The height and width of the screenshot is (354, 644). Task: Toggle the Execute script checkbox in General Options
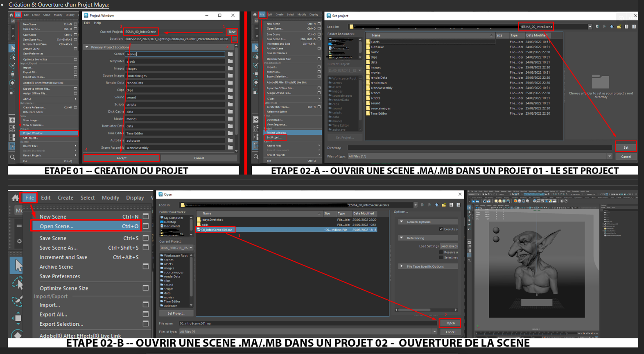click(441, 229)
